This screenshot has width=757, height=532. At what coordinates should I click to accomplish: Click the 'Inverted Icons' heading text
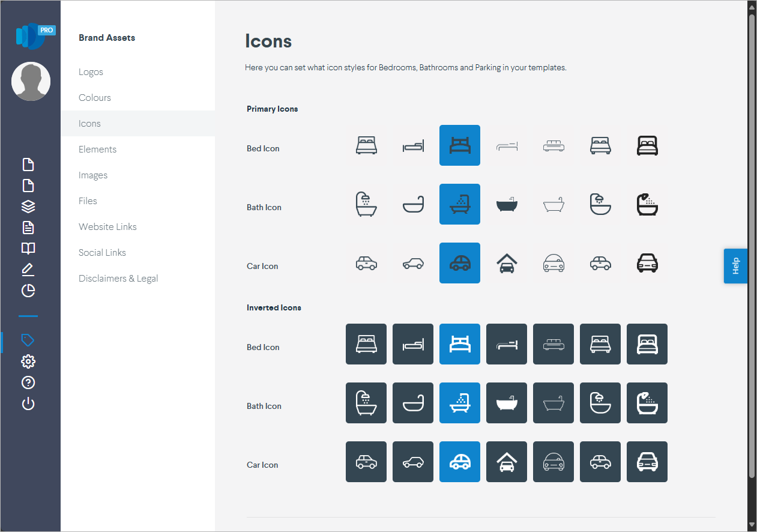[x=274, y=307]
